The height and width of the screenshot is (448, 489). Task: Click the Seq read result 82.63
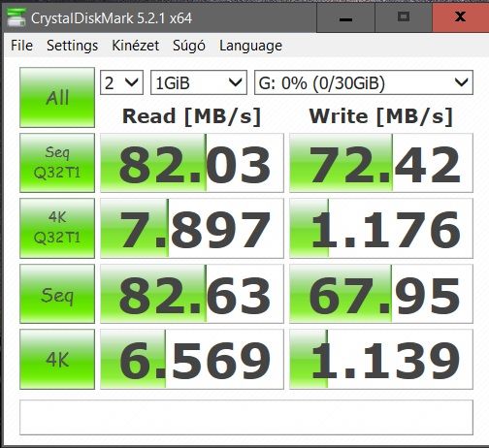pyautogui.click(x=192, y=294)
